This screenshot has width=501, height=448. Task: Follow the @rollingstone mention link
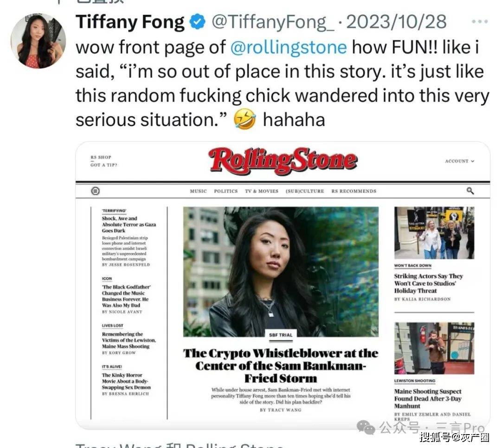[x=289, y=48]
